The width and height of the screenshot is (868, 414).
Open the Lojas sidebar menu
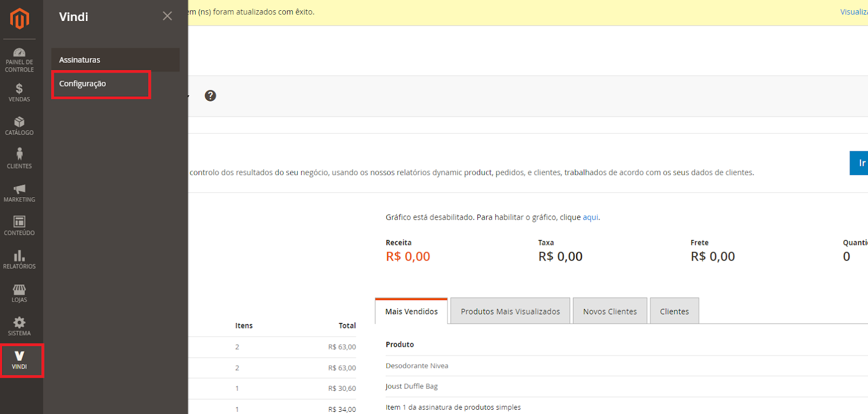(x=20, y=293)
